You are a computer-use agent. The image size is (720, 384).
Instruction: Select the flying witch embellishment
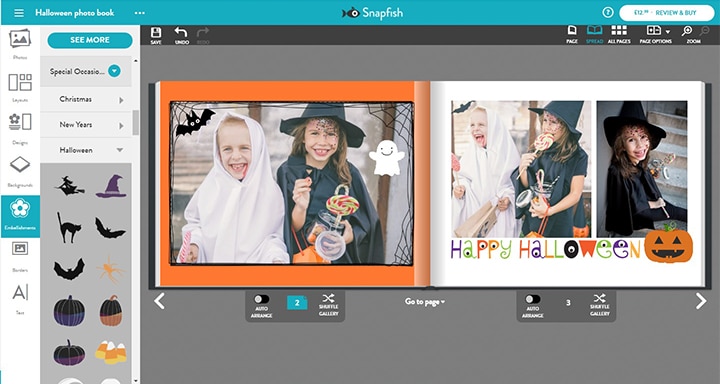click(x=69, y=186)
